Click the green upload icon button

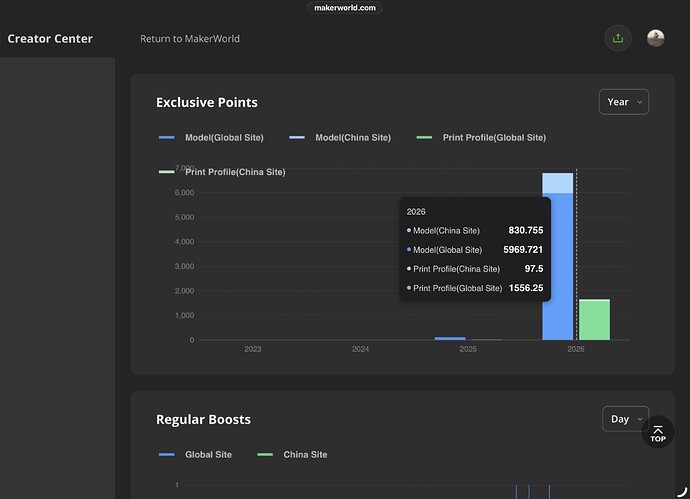(618, 38)
